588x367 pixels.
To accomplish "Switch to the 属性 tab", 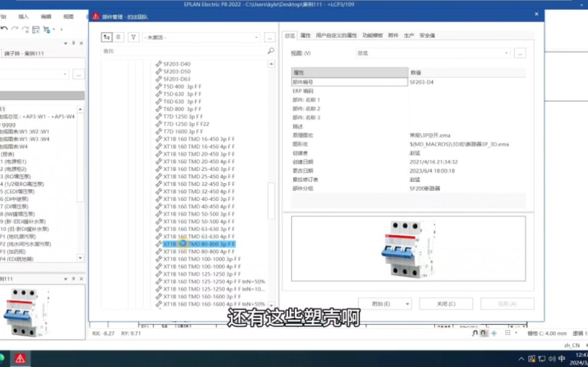I will click(305, 35).
